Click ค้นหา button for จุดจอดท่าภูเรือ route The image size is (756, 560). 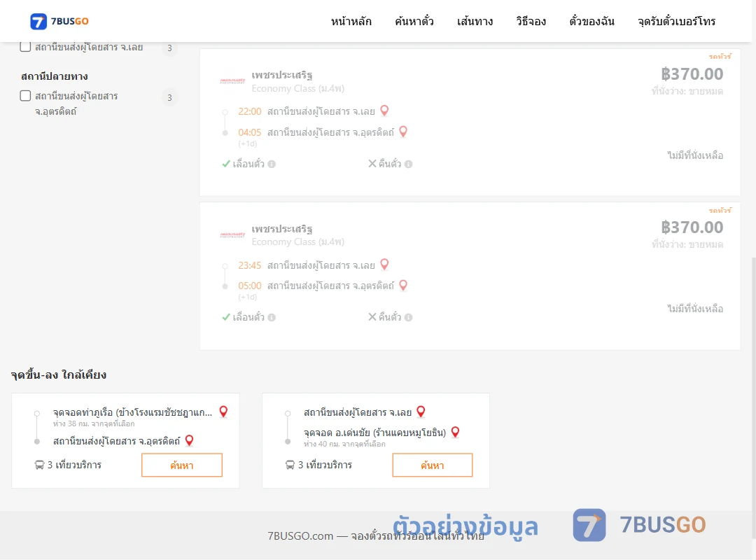(182, 465)
